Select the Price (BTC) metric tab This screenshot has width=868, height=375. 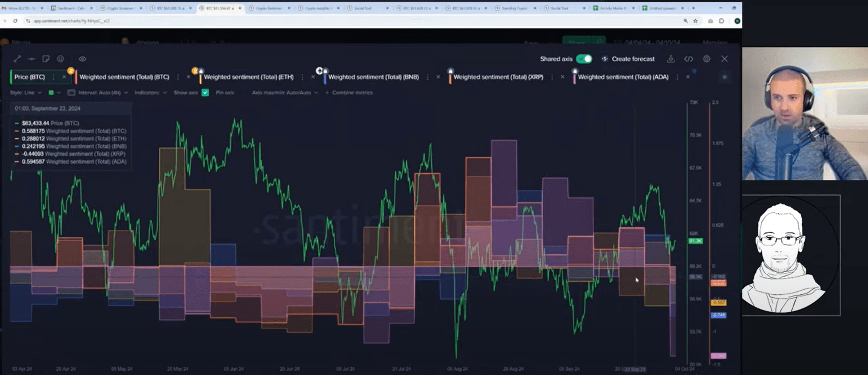[x=29, y=77]
